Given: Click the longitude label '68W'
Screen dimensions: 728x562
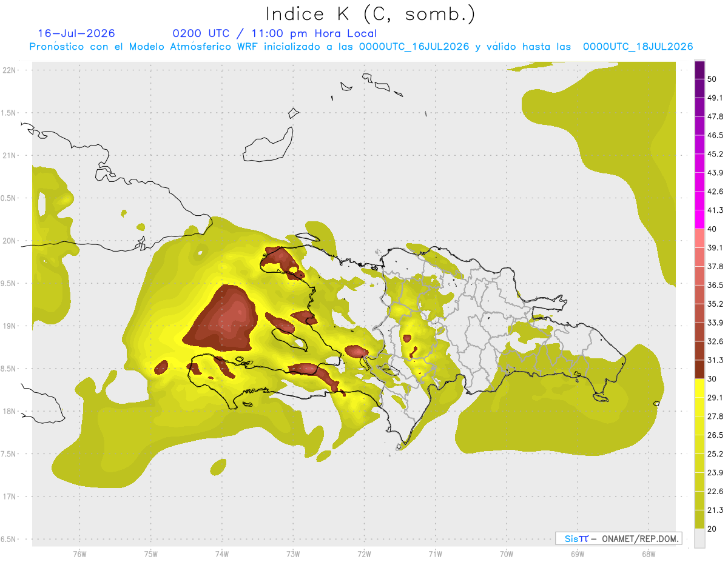Looking at the screenshot, I should tap(648, 554).
